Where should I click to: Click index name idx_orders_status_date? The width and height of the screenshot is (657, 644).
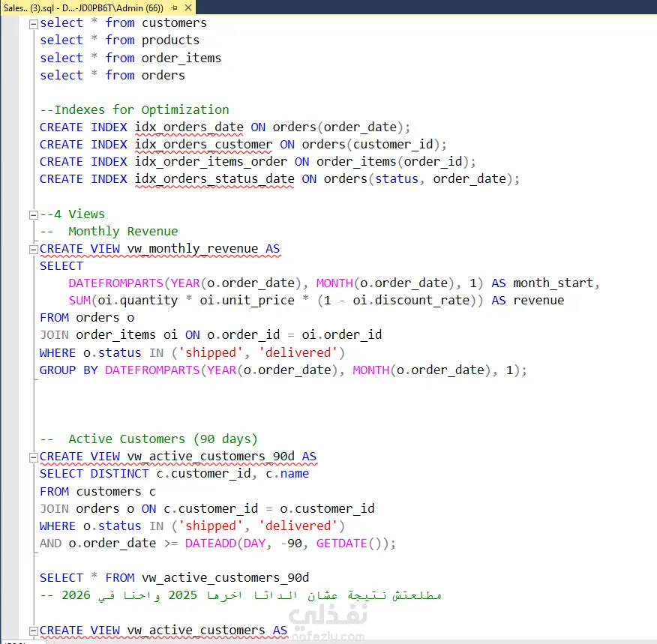(214, 179)
